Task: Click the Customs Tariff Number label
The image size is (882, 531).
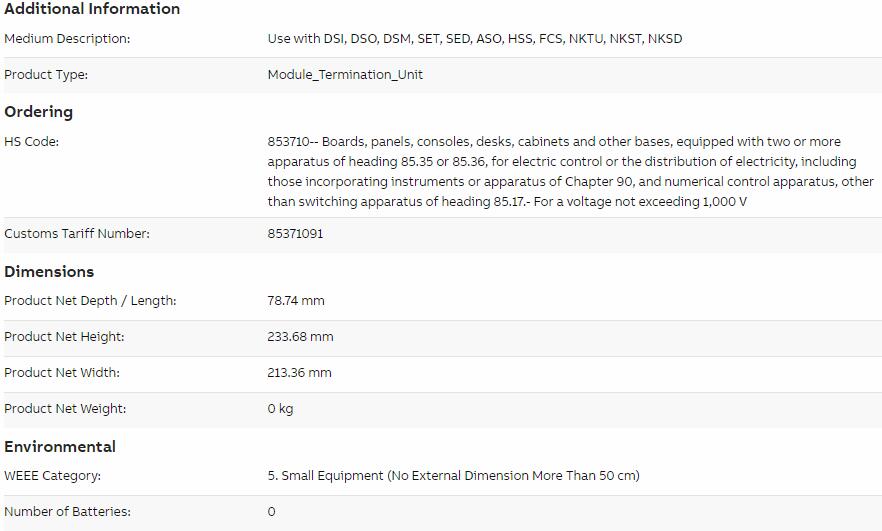Action: (77, 233)
